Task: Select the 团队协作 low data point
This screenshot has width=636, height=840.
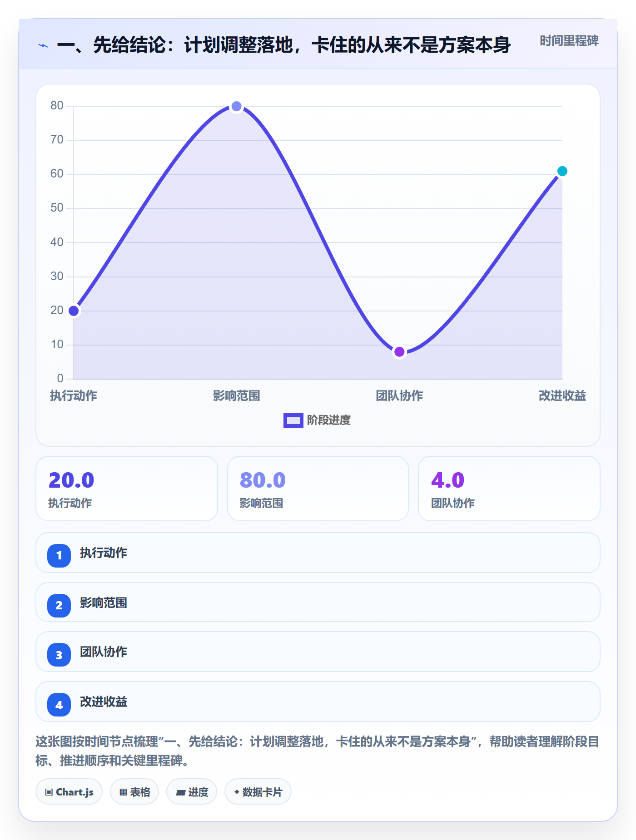Action: coord(399,352)
